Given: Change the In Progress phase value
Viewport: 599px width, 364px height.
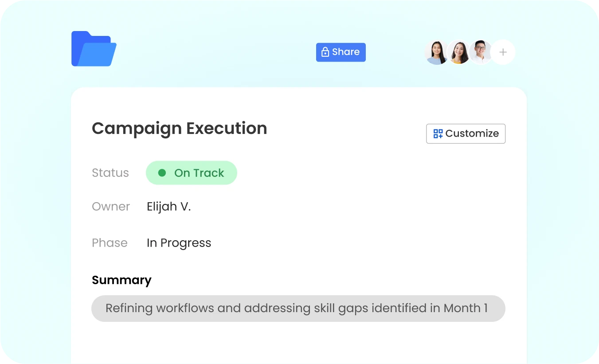Looking at the screenshot, I should (x=179, y=243).
